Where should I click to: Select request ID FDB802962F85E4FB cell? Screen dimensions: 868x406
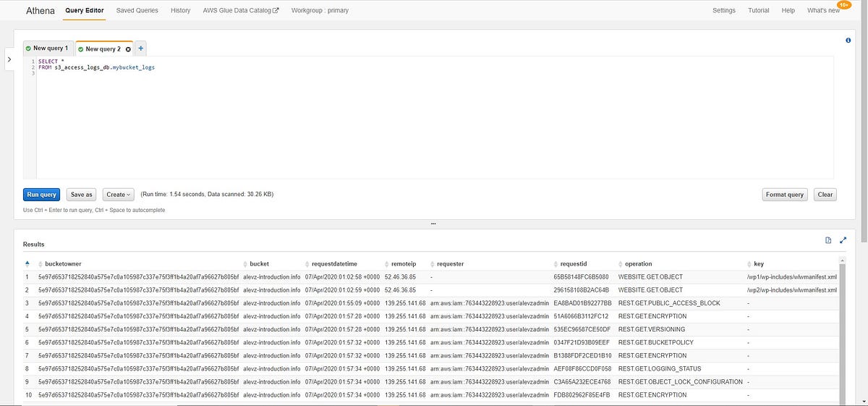(582, 395)
